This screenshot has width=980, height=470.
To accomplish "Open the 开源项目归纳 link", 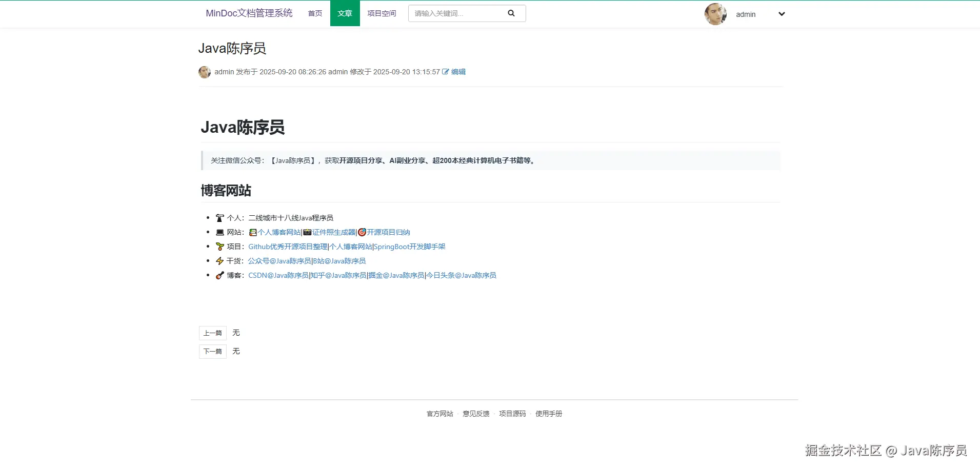I will pyautogui.click(x=388, y=233).
